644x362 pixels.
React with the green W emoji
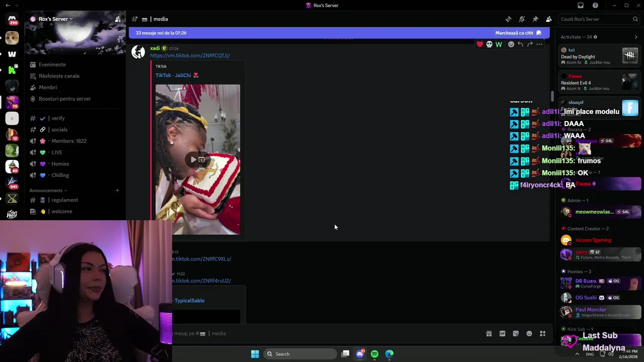499,44
